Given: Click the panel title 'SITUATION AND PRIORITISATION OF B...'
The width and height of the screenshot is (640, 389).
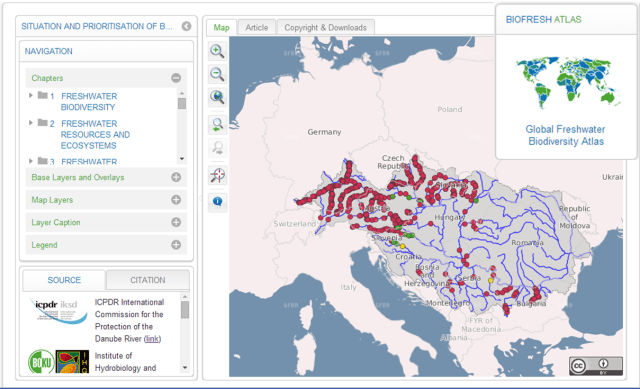Looking at the screenshot, I should pos(97,26).
